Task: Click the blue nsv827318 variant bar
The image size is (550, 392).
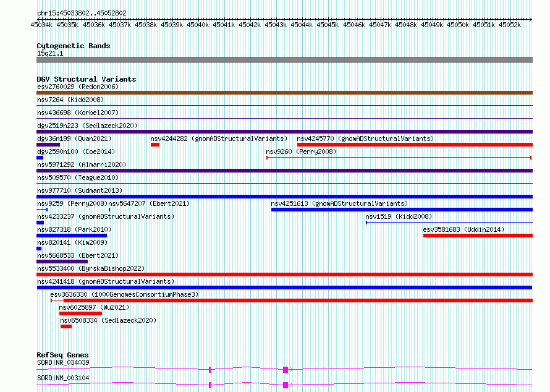Action: click(72, 236)
